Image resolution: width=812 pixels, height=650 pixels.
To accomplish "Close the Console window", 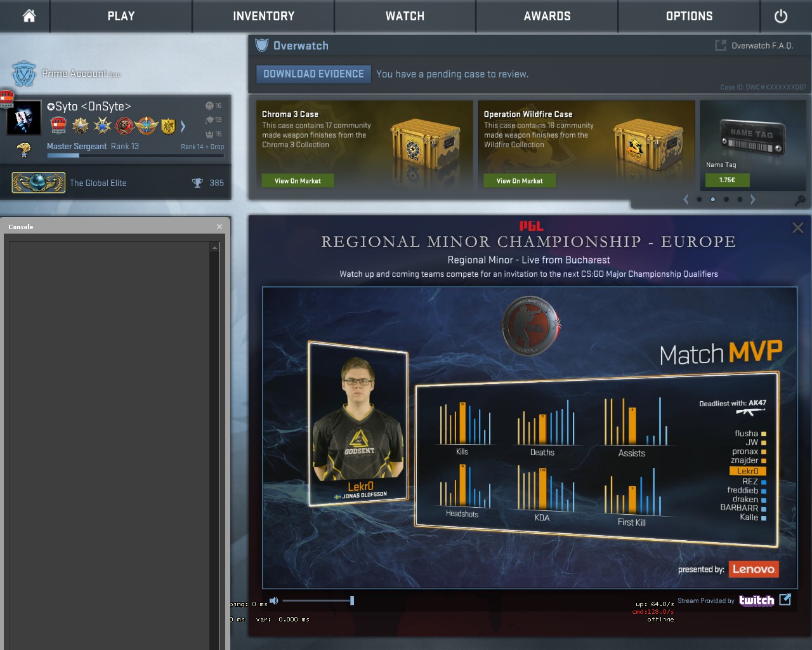I will click(x=219, y=227).
